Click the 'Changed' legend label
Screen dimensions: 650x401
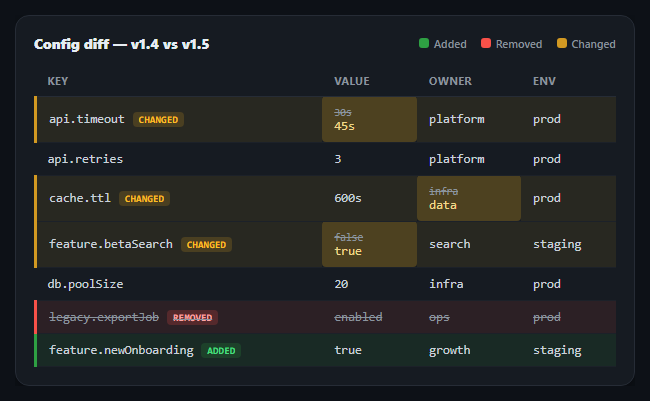(593, 44)
